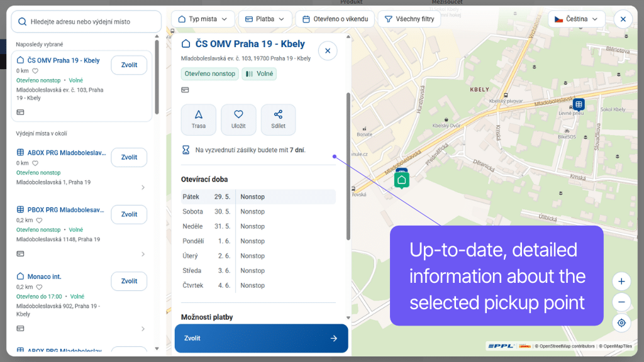This screenshot has width=644, height=362.
Task: Select the Sobota 30. 5. opening row
Action: click(x=258, y=211)
